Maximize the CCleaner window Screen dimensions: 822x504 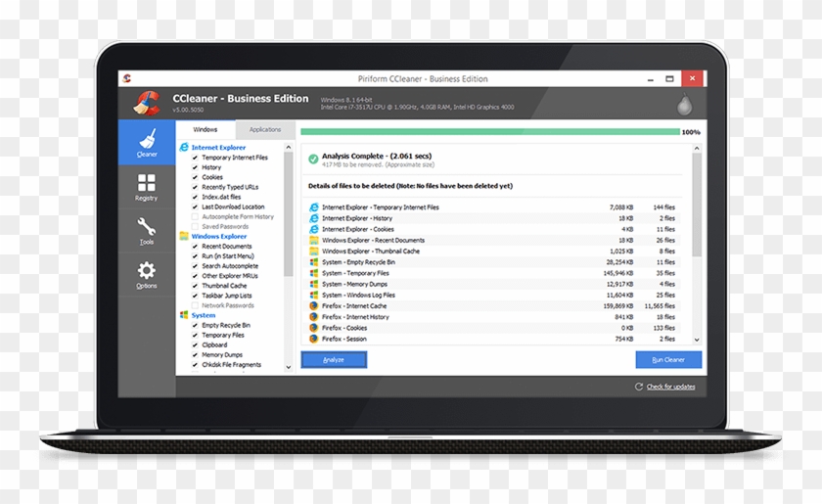[669, 78]
